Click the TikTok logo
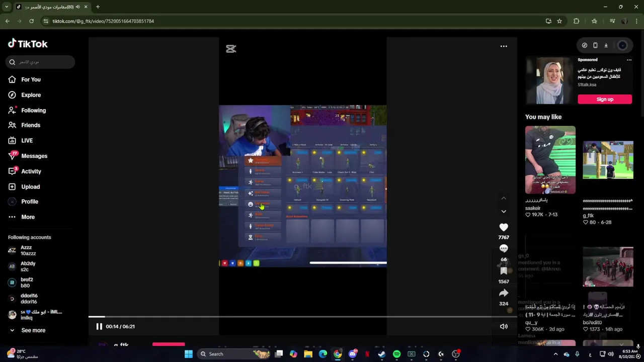The height and width of the screenshot is (362, 644). point(28,44)
